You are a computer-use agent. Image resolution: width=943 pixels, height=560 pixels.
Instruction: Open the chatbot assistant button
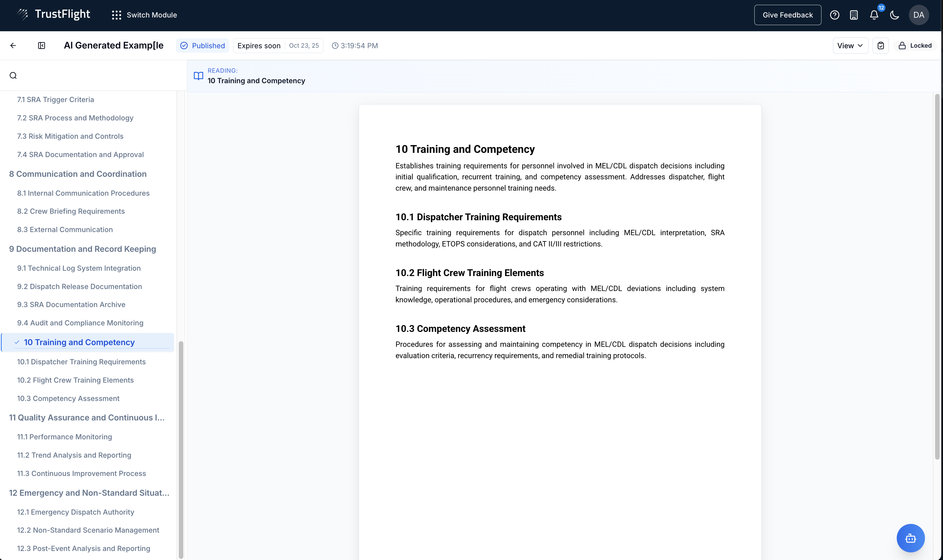click(910, 538)
